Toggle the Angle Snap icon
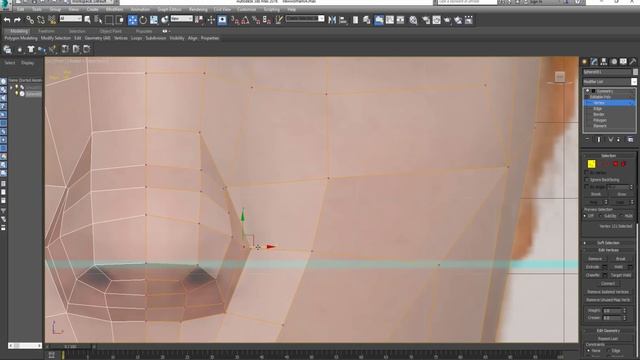The height and width of the screenshot is (360, 640). pos(245,20)
